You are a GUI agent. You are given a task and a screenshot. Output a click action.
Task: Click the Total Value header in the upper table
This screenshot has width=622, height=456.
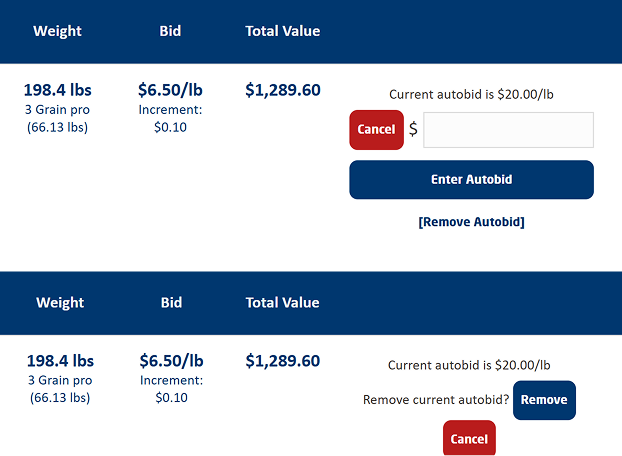[x=283, y=31]
